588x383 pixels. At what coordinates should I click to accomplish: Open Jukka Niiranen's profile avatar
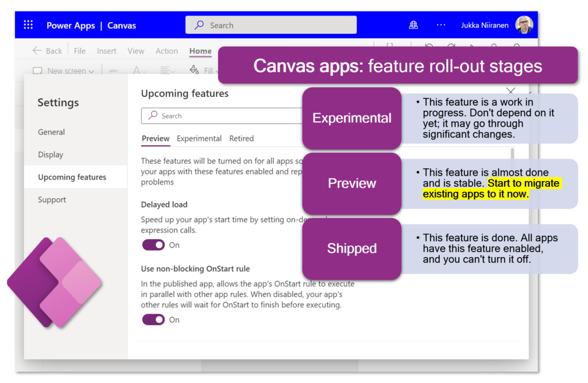coord(524,25)
